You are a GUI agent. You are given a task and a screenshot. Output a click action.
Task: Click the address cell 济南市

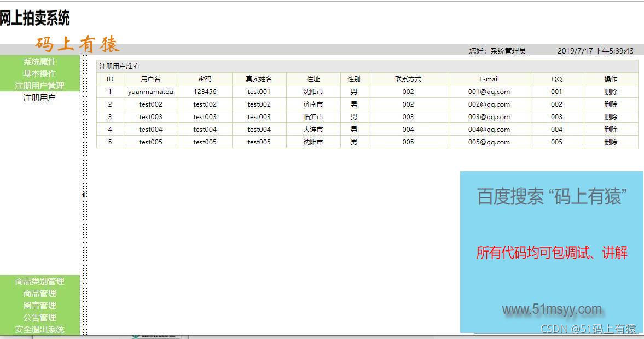click(x=314, y=104)
